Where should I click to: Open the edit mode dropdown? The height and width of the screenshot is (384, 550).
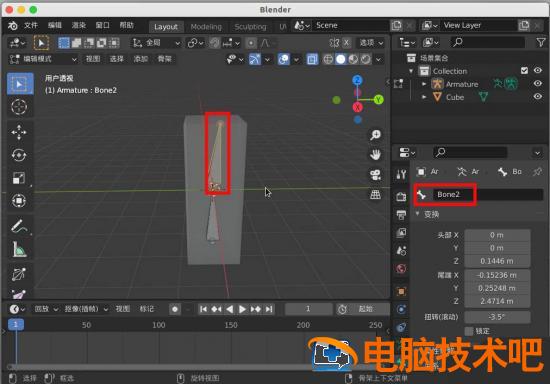pyautogui.click(x=43, y=59)
